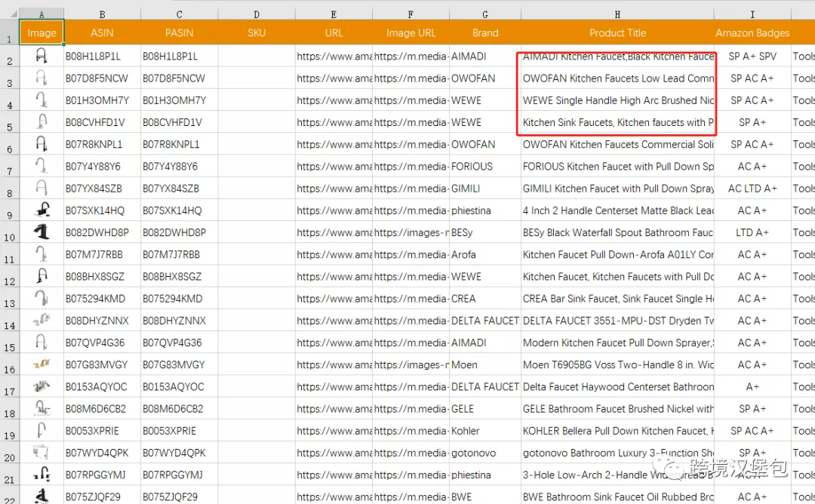Select the "AC LTD A+" badge cell
The image size is (815, 504).
coord(752,189)
